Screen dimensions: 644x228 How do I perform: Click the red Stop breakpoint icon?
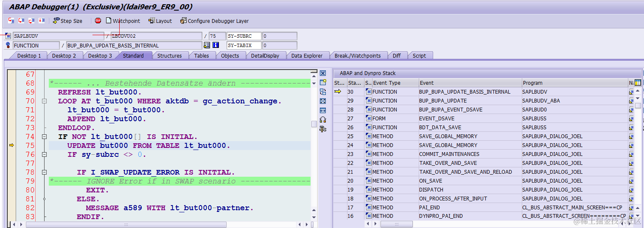point(98,20)
